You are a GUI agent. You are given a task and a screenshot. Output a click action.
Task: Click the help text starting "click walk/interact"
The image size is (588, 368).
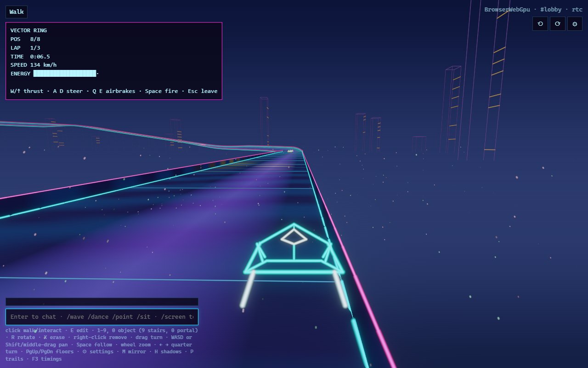tap(102, 345)
